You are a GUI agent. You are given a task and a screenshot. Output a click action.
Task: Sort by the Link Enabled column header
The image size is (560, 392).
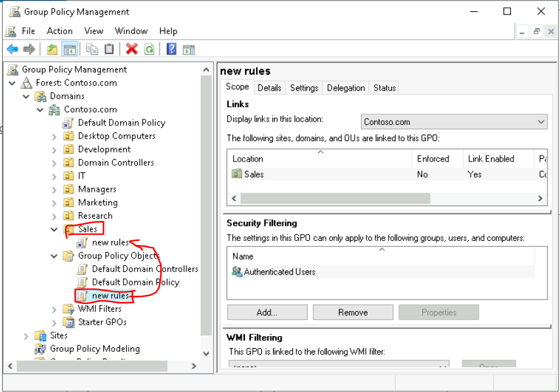pos(498,159)
